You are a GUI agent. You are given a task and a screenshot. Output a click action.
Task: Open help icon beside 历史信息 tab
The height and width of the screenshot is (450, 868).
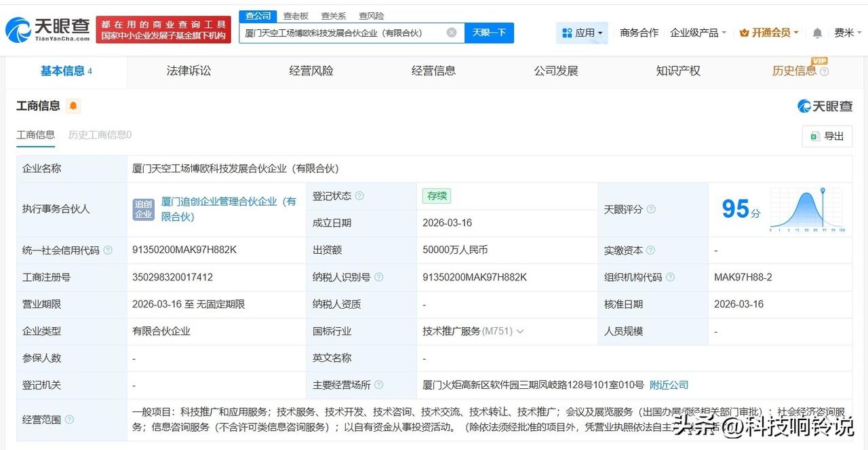(x=824, y=71)
